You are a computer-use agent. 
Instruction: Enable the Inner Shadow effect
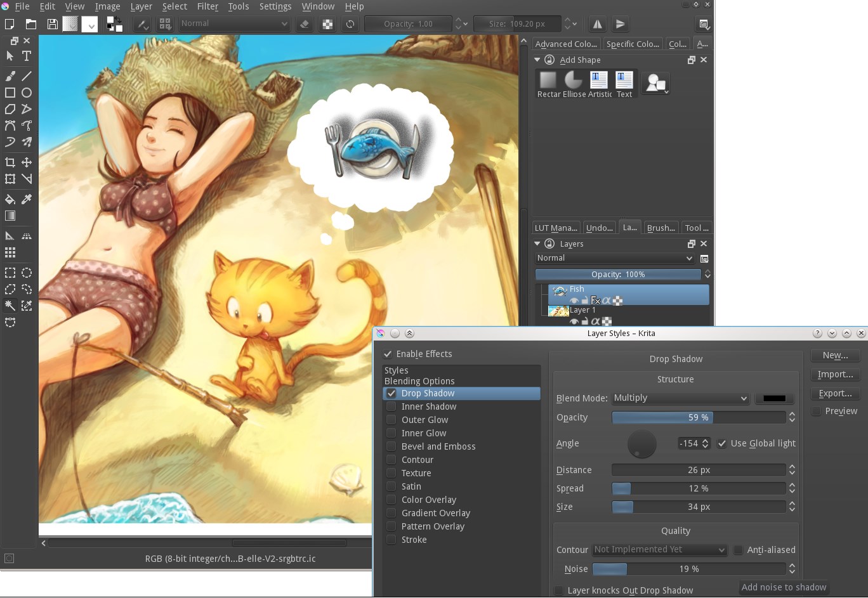point(391,406)
